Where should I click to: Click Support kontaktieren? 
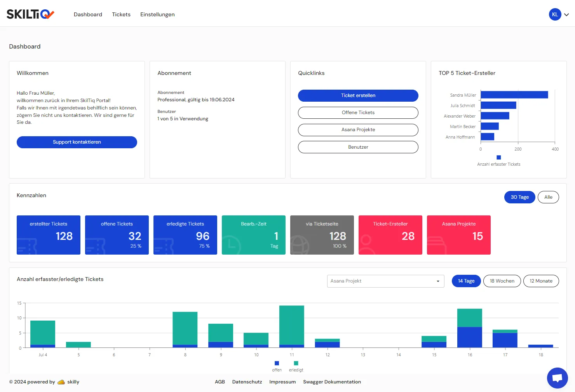tap(77, 142)
